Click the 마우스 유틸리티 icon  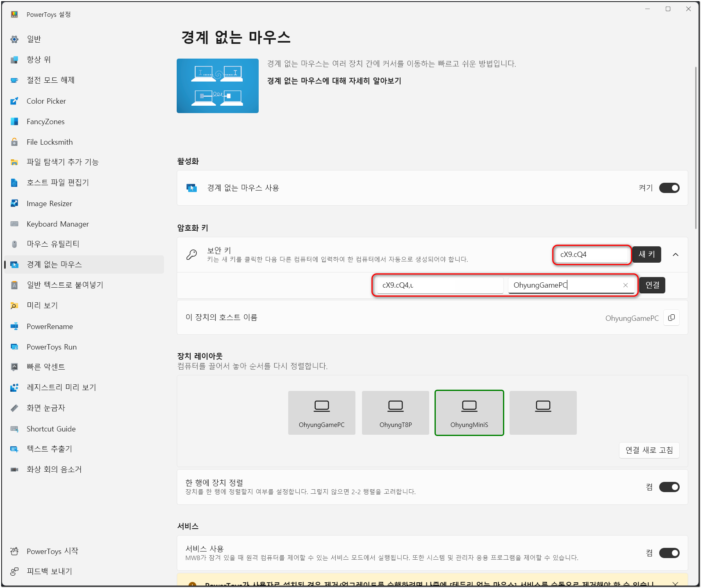14,244
